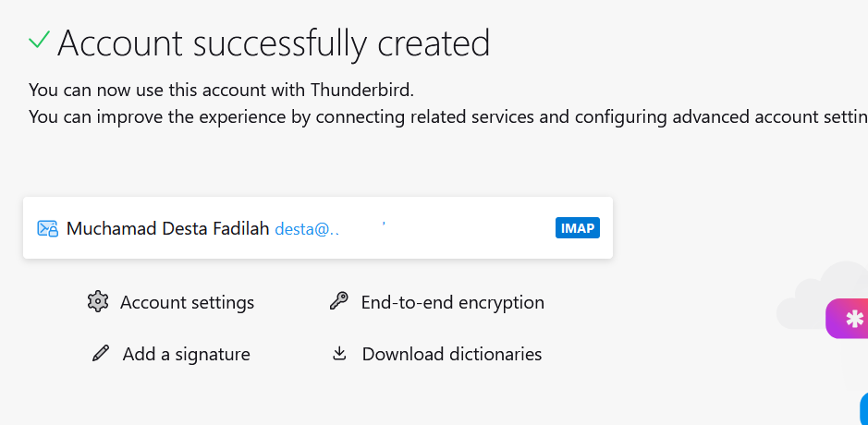Click the download arrow icon
This screenshot has width=868, height=425.
(x=339, y=354)
